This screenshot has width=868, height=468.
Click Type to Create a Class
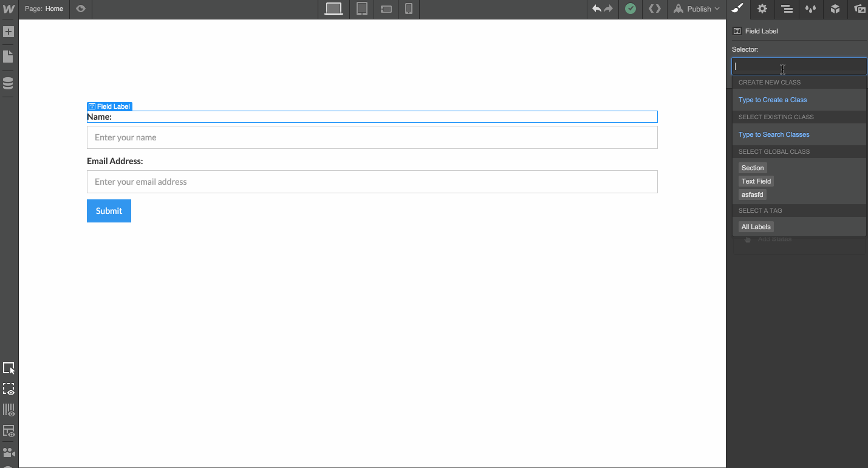(773, 100)
